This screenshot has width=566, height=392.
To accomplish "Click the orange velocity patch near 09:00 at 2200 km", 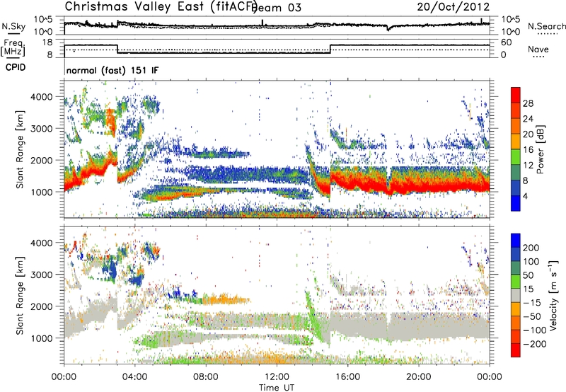I will (x=226, y=299).
